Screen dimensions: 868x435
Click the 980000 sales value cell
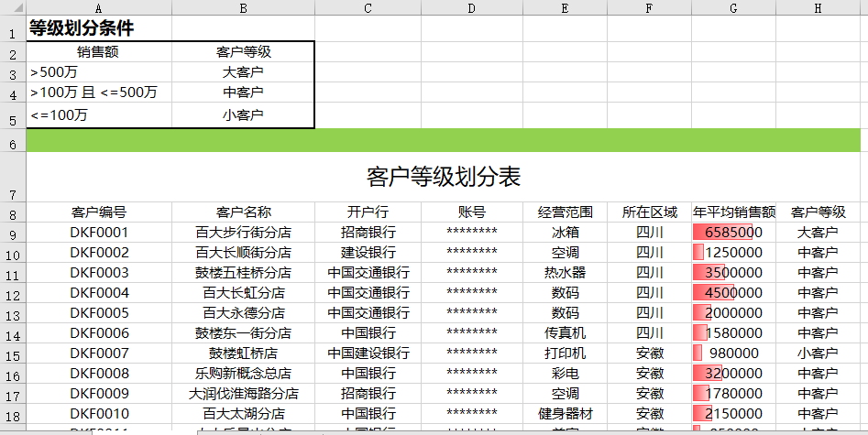click(x=733, y=353)
